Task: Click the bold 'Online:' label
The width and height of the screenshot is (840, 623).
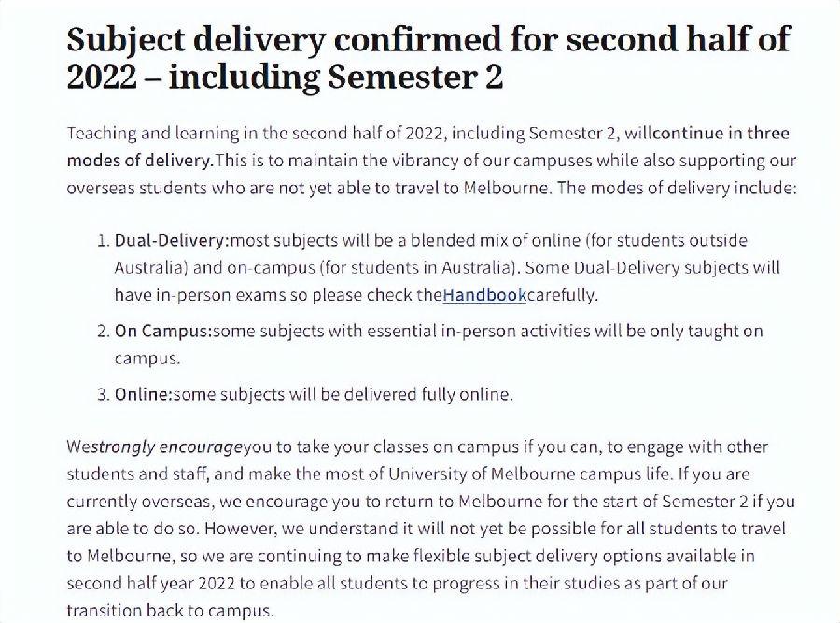Action: pyautogui.click(x=143, y=394)
